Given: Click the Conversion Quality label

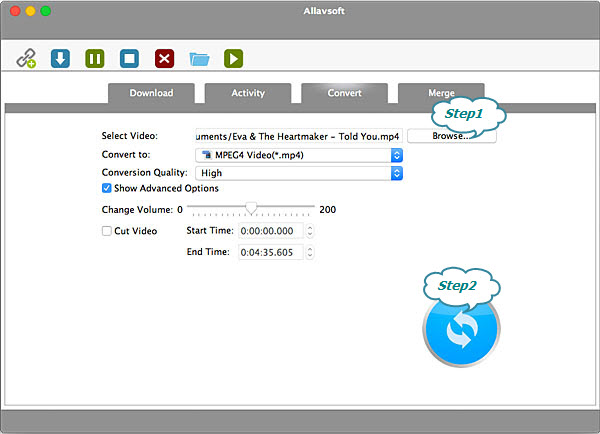Looking at the screenshot, I should click(x=145, y=173).
